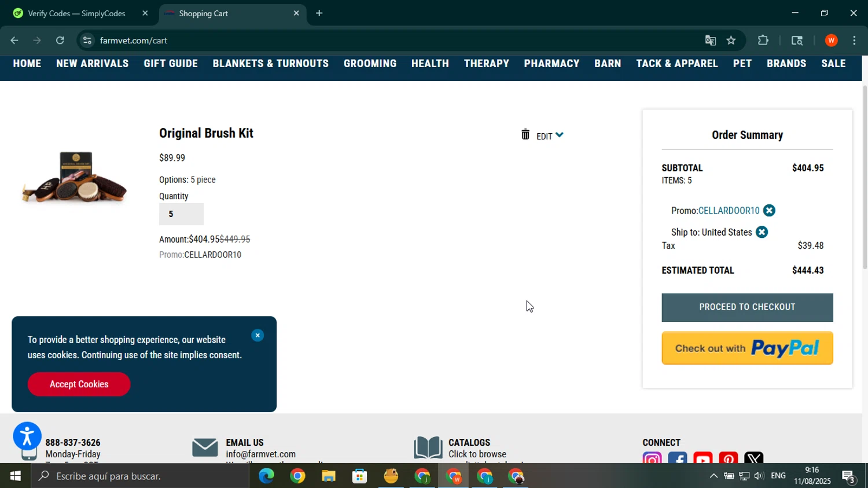Click the Windows taskbar search box
The height and width of the screenshot is (488, 868).
pyautogui.click(x=141, y=476)
